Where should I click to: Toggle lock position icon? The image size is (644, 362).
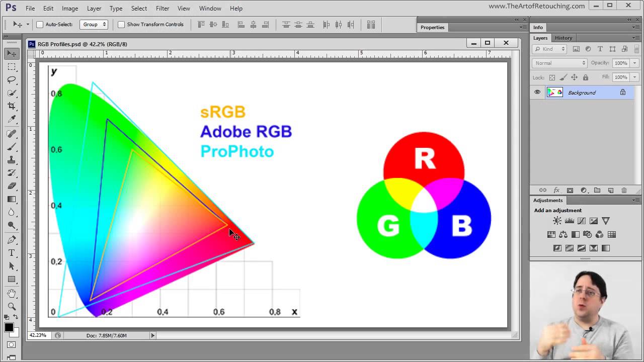574,77
